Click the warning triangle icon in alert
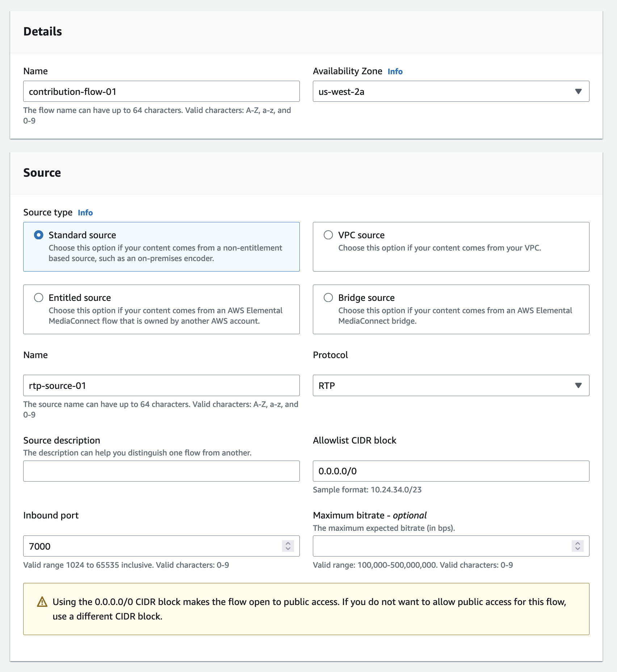Screen dimensions: 617x672 pos(42,602)
